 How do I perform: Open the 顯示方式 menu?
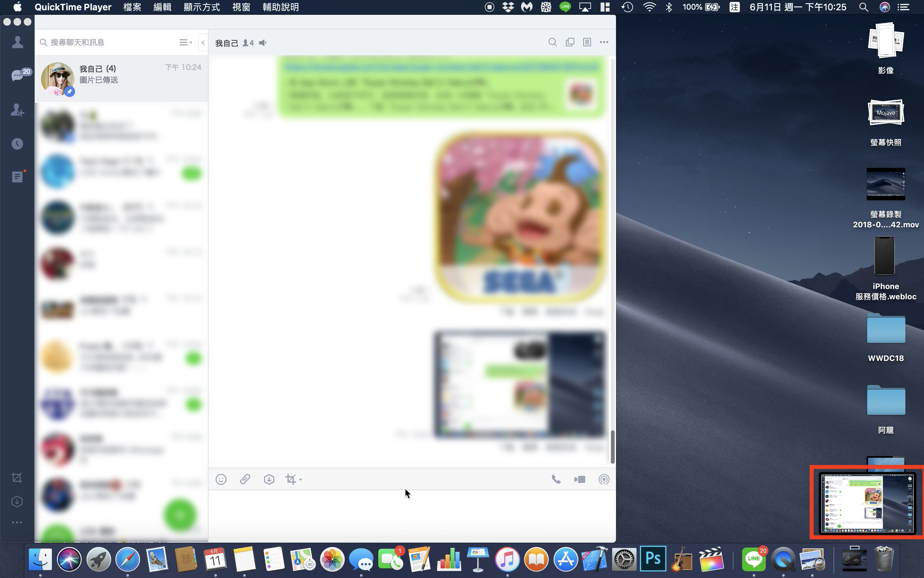[201, 7]
